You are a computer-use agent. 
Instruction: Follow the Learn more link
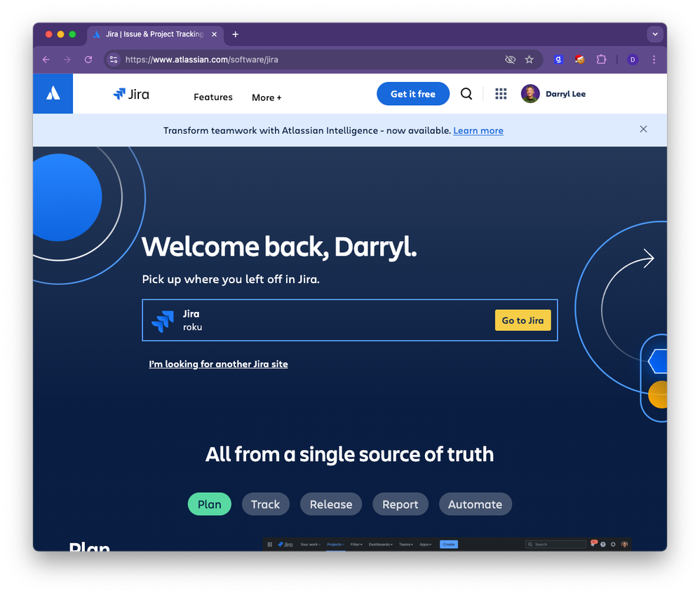point(478,130)
